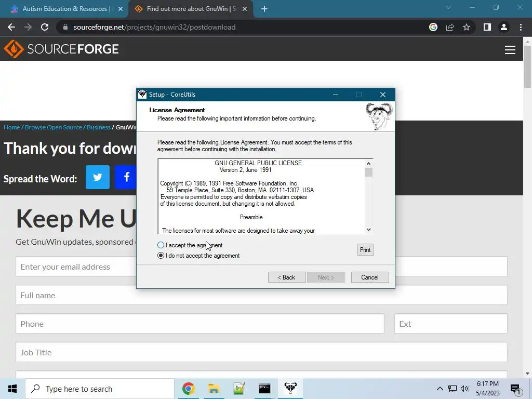Select 'I do not accept the agreement' option
Screen dimensions: 532x399
(161, 256)
